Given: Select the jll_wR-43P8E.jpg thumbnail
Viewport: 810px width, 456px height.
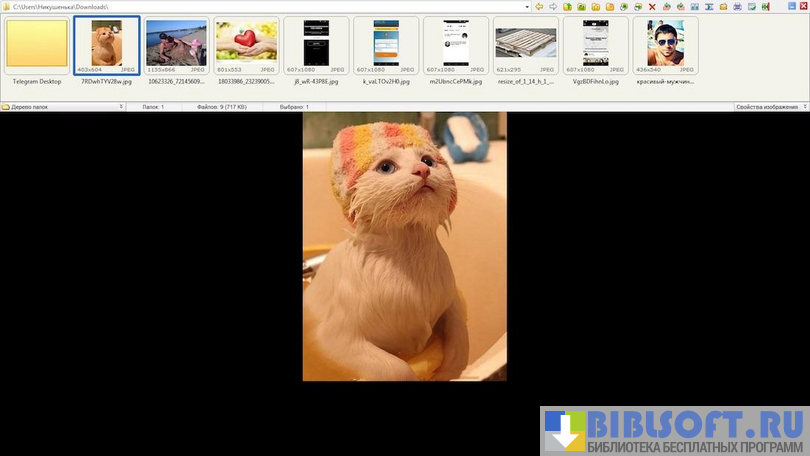Looking at the screenshot, I should click(316, 46).
